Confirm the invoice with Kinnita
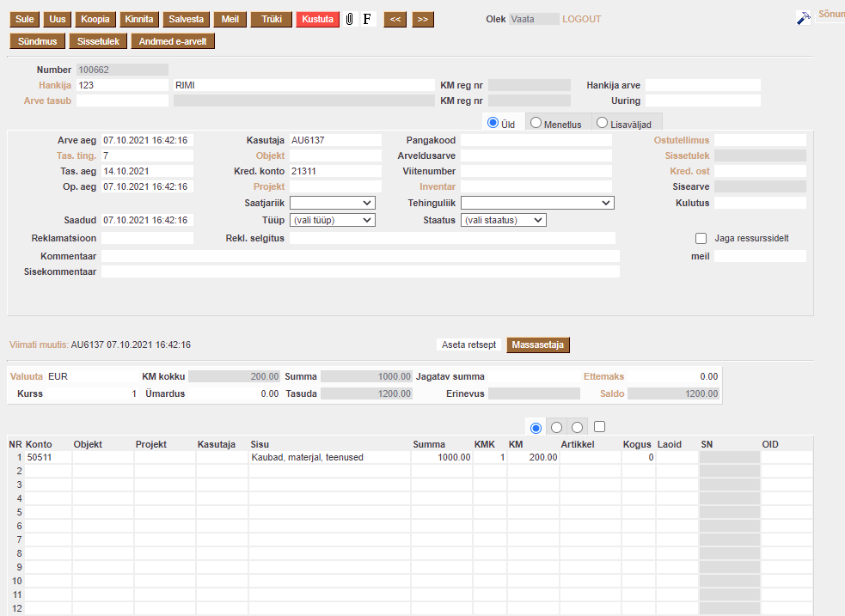 point(139,20)
